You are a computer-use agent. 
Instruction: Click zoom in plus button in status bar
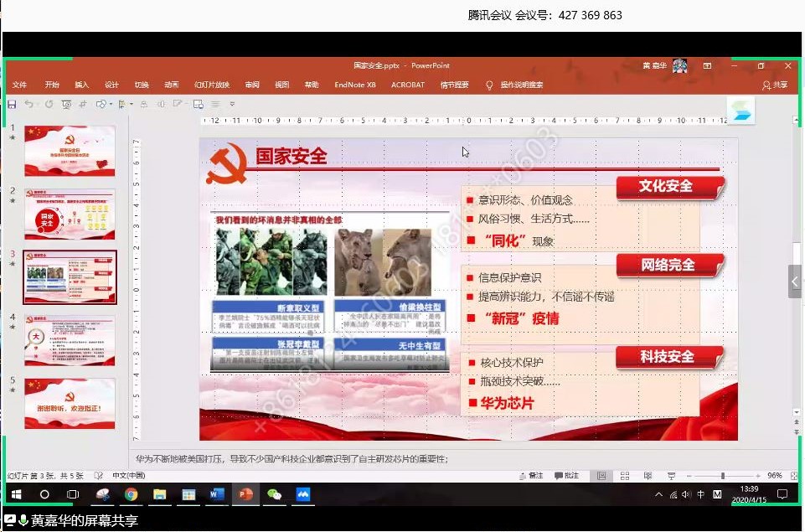pyautogui.click(x=758, y=476)
